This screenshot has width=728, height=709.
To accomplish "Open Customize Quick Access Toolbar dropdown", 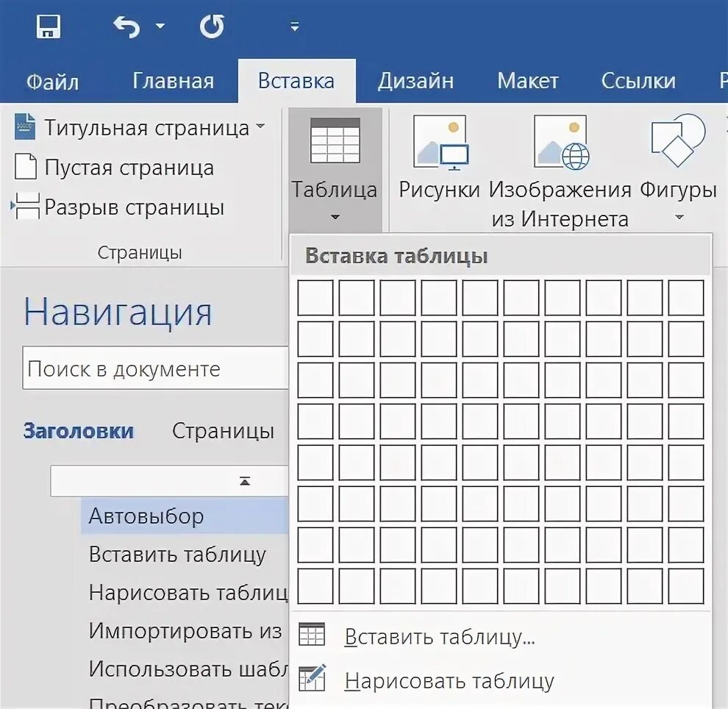I will [294, 26].
